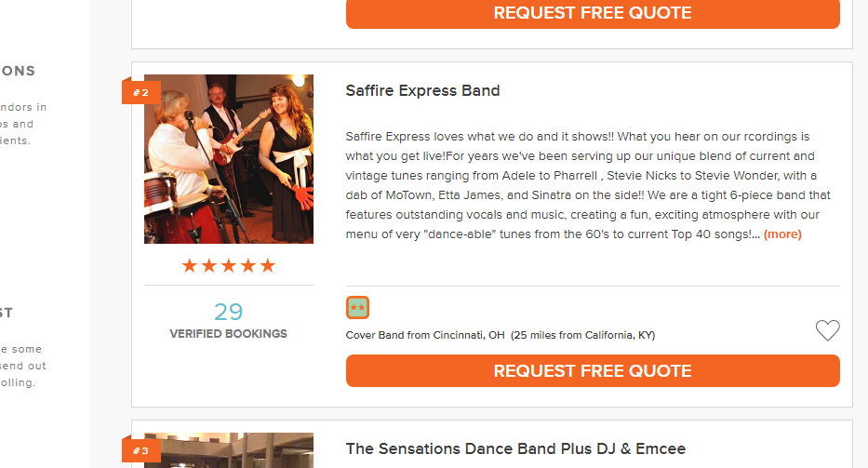Click the 25 miles from California, KY text
Screen dimensions: 868x468
[x=583, y=335]
